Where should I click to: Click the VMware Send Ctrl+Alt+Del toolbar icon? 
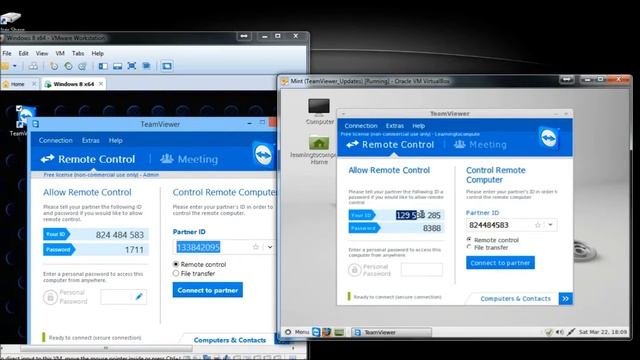(33, 66)
